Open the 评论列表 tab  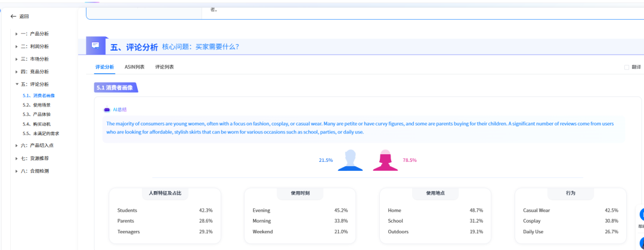(x=165, y=67)
